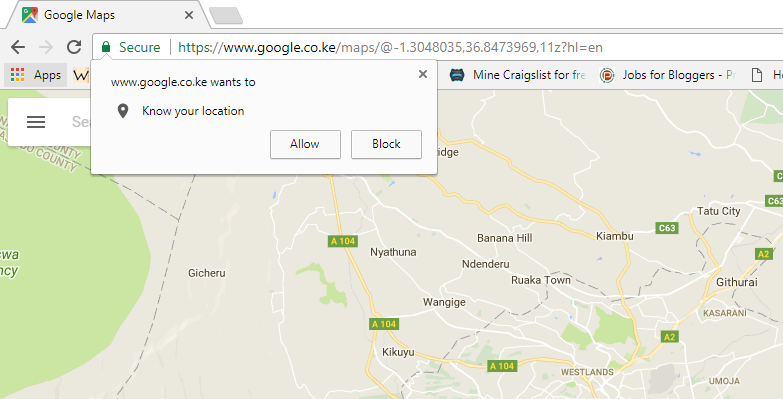Click the browser forward arrow
Image resolution: width=783 pixels, height=399 pixels.
(46, 47)
